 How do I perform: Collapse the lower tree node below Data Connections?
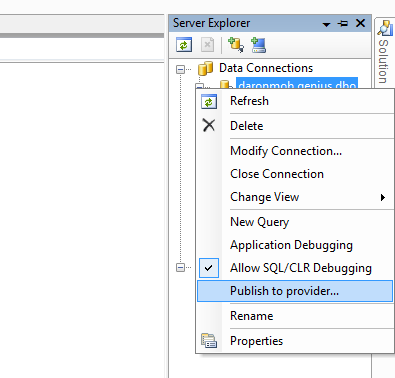click(180, 267)
